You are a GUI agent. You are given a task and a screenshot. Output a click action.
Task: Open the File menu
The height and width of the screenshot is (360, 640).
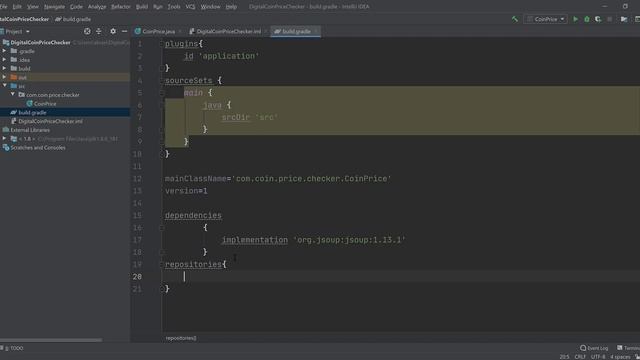pos(3,7)
